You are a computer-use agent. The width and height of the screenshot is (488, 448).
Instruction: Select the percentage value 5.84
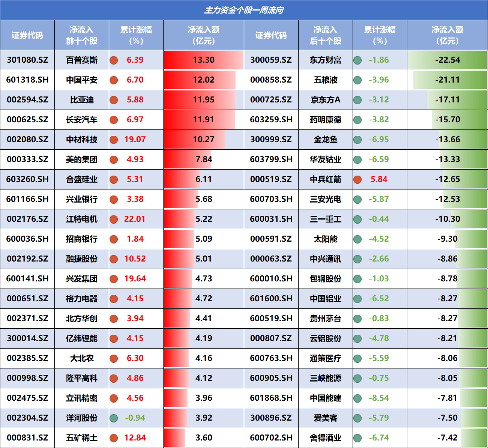[x=379, y=179]
